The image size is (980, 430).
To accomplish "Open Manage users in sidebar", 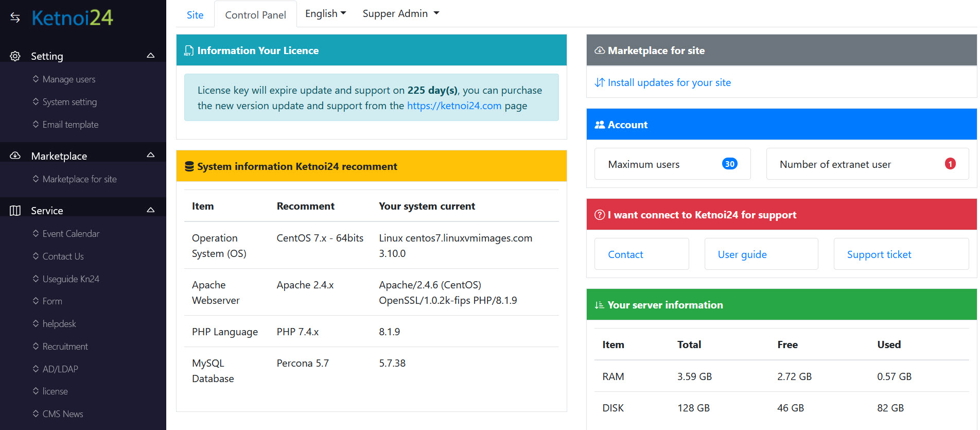I will coord(69,79).
